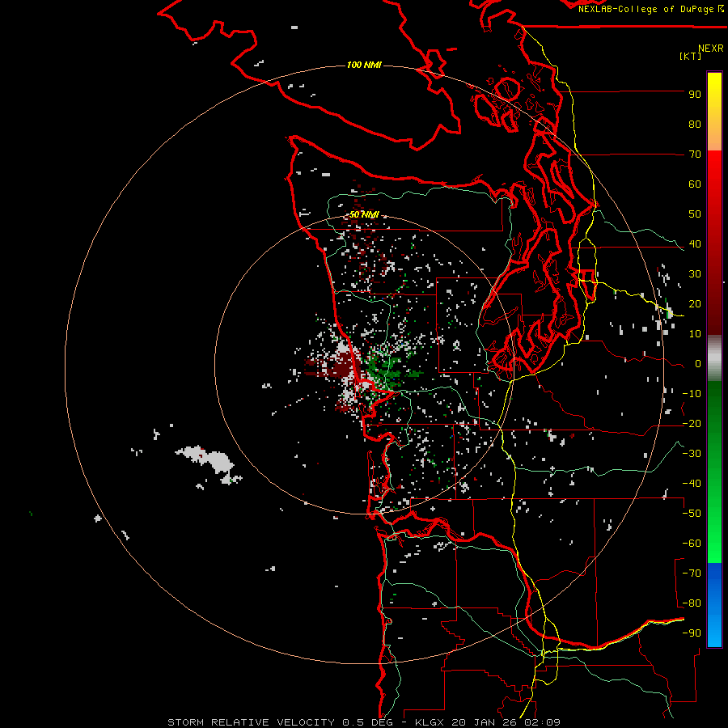Click the -60 scale value

click(x=692, y=544)
